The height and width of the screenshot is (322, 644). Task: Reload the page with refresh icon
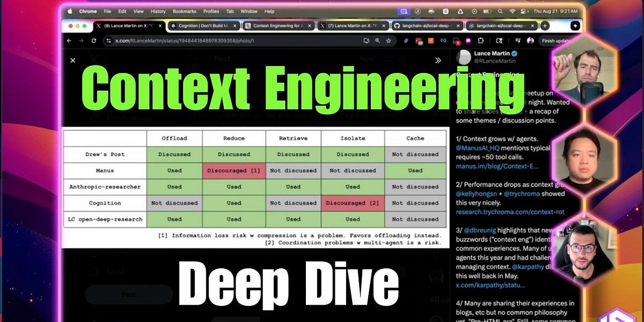tap(94, 40)
